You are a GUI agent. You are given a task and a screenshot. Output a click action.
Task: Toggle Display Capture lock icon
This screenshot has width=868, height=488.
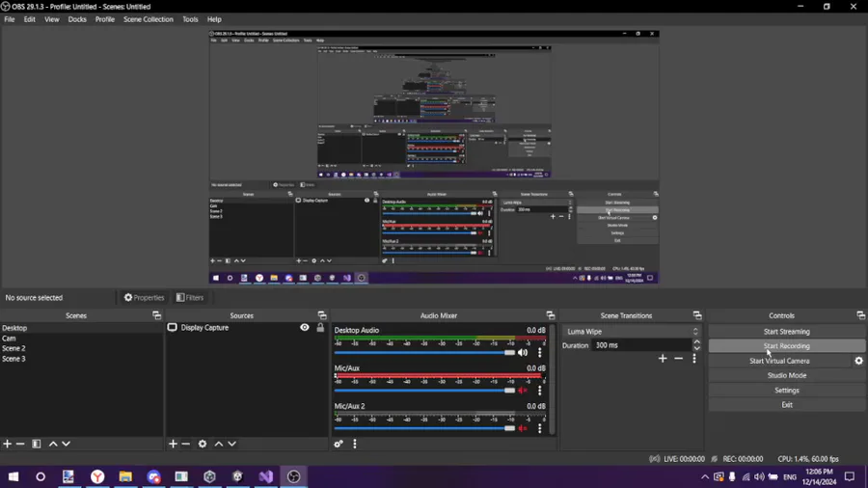click(320, 328)
